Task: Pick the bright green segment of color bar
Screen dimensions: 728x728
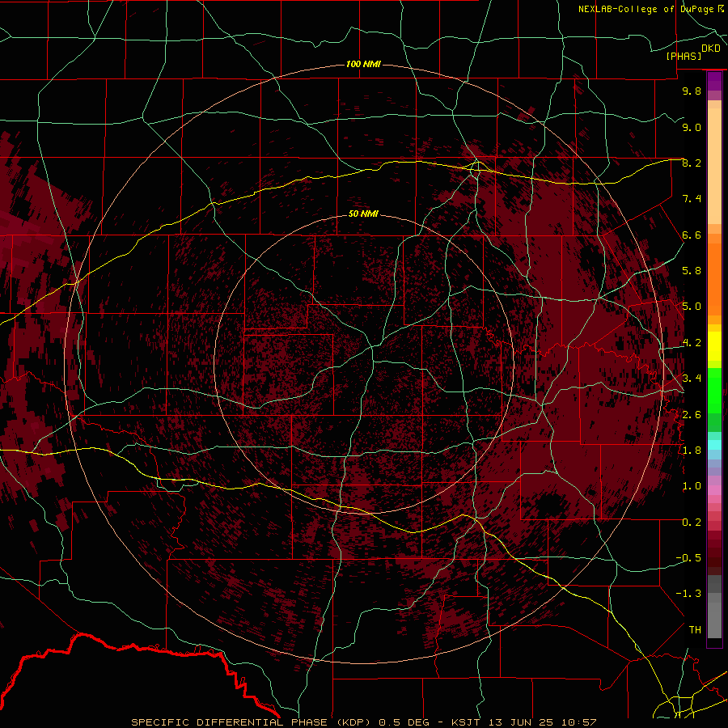Action: pos(714,390)
